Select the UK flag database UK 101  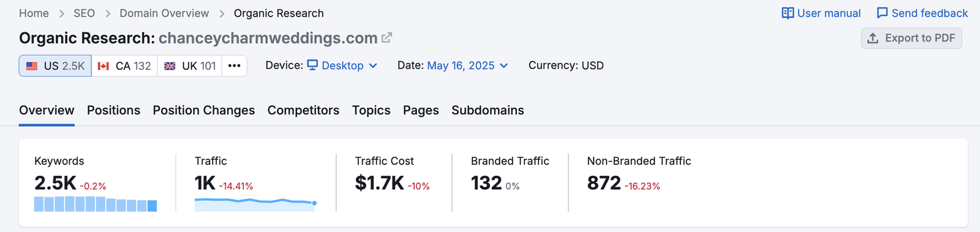[x=190, y=65]
